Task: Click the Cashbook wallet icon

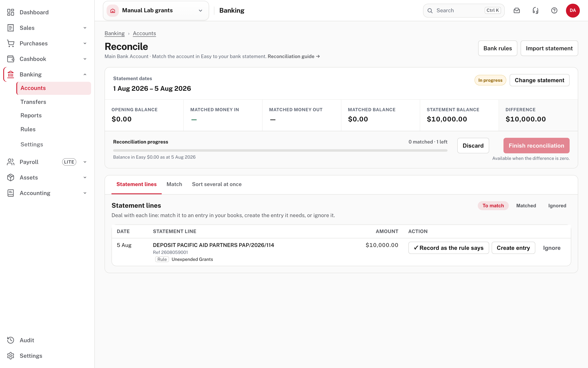Action: tap(10, 59)
